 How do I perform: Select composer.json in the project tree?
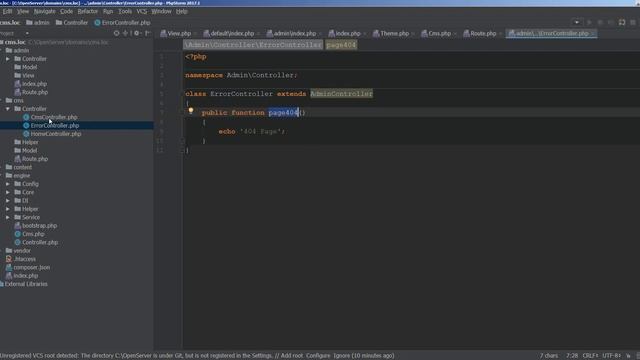pyautogui.click(x=32, y=267)
